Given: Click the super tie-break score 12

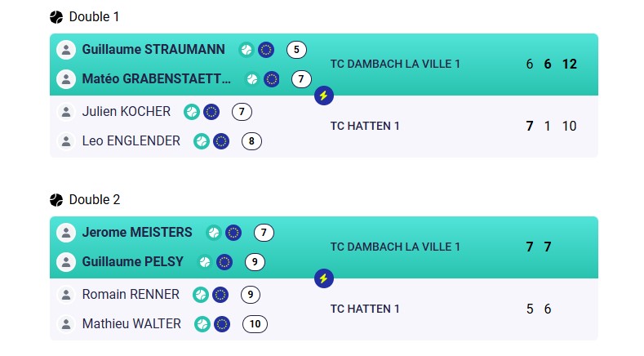Looking at the screenshot, I should [570, 65].
